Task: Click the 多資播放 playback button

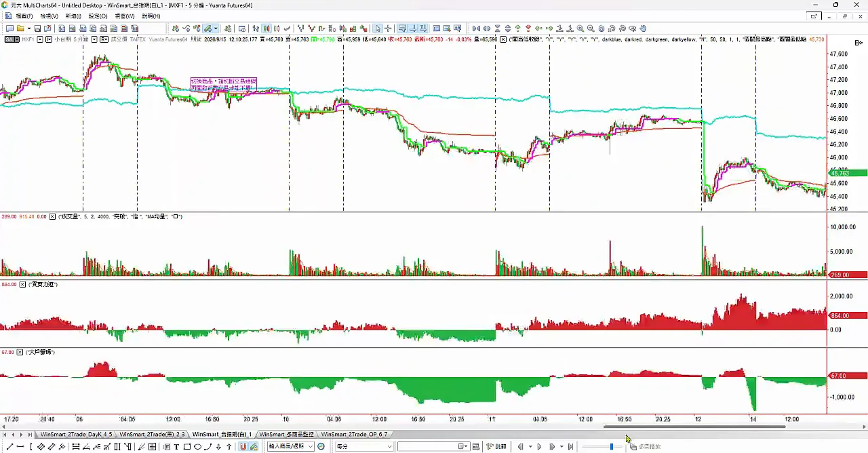Action: click(645, 447)
